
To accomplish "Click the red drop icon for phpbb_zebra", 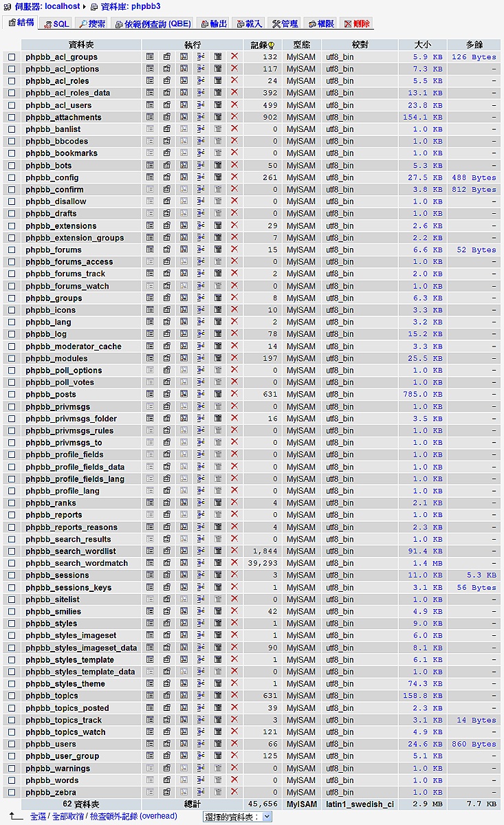I will click(234, 792).
